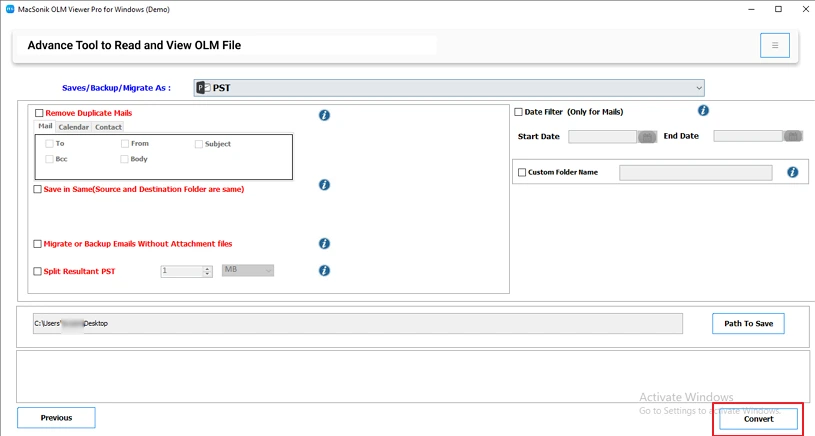The height and width of the screenshot is (436, 815).
Task: Enable Split Resultant PST checkbox
Action: click(x=37, y=271)
